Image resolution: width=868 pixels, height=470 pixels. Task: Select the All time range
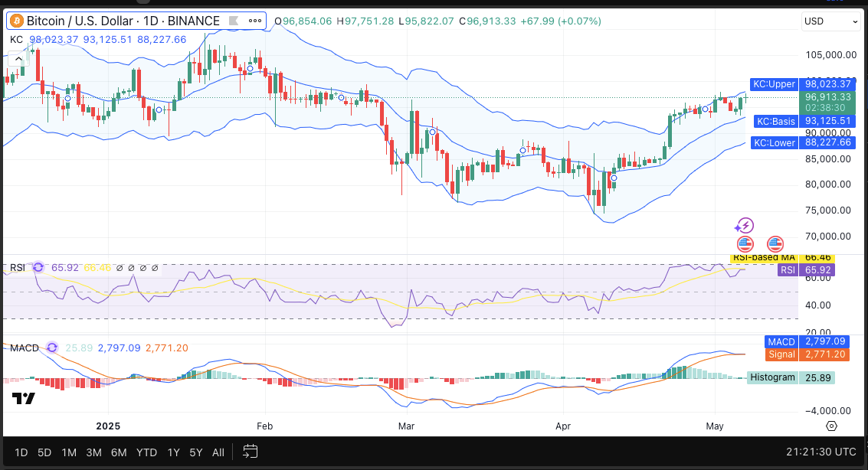(x=218, y=452)
